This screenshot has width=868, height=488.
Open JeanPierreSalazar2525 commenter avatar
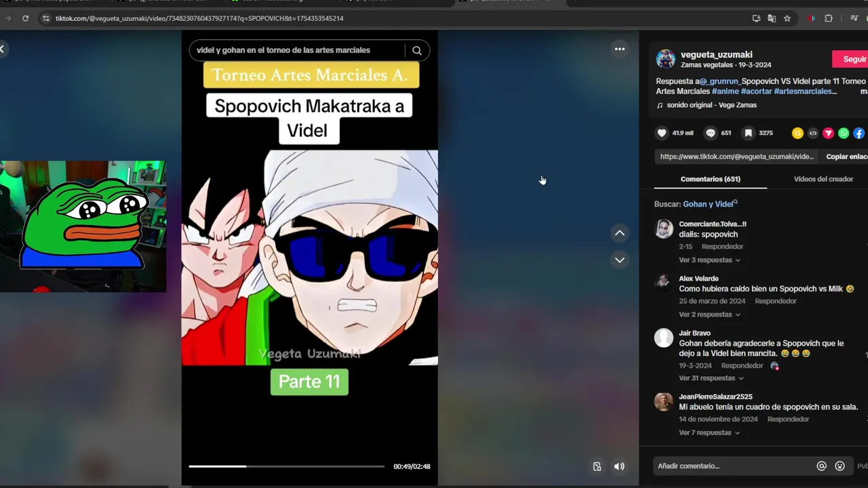(x=664, y=401)
